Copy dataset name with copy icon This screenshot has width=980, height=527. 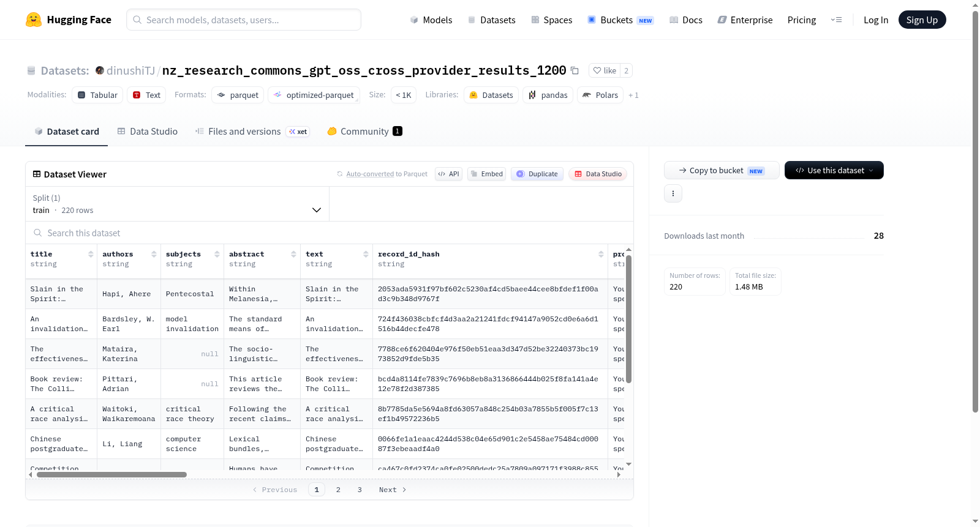click(x=575, y=70)
